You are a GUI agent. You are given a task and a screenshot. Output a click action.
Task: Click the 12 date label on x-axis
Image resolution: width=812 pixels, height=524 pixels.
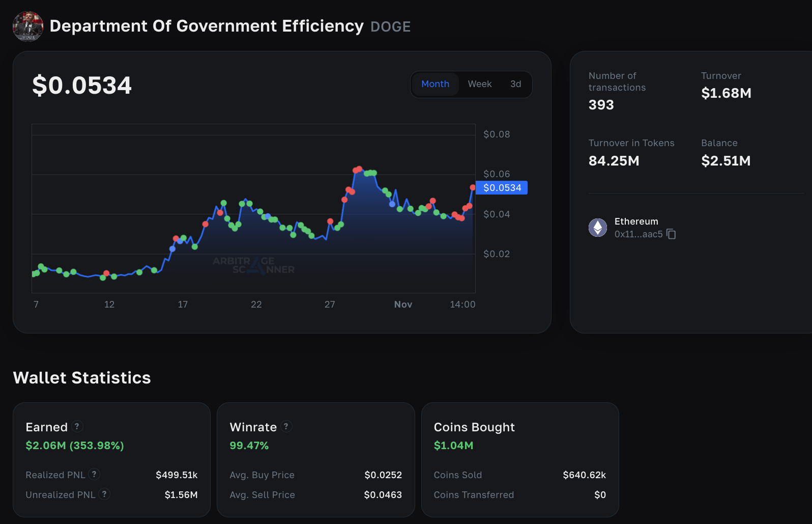pos(109,305)
